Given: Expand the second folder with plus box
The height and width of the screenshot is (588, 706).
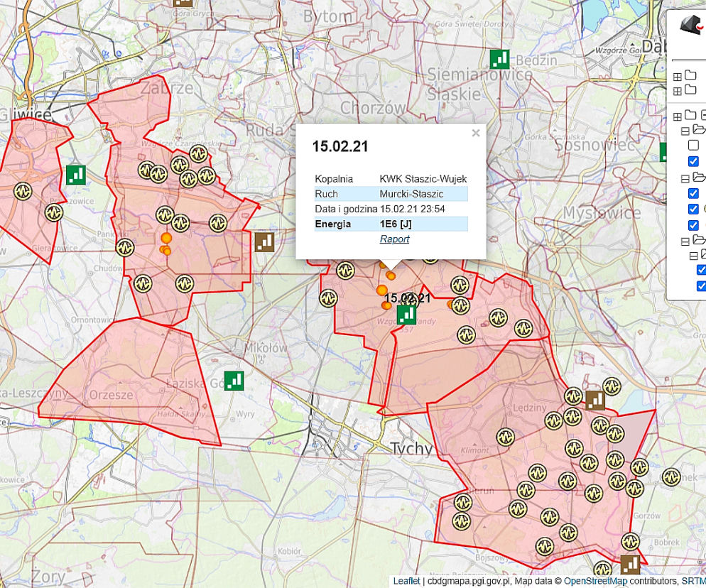Looking at the screenshot, I should tap(677, 92).
